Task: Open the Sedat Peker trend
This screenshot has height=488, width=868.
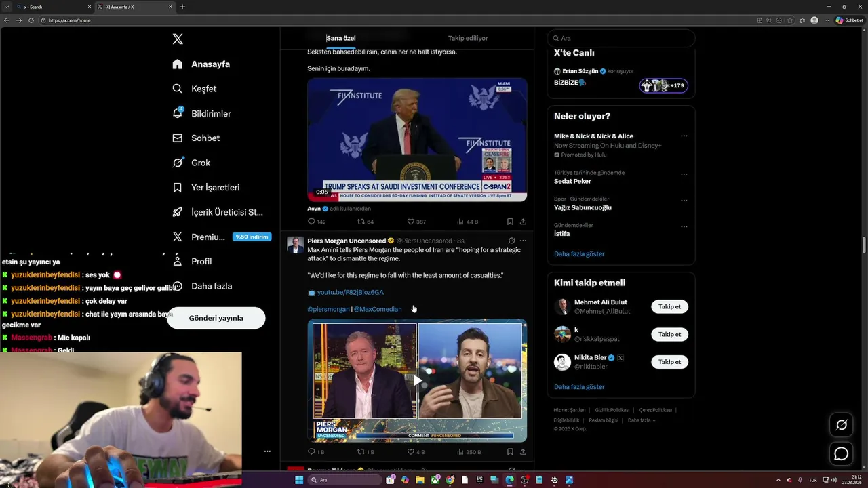Action: (572, 181)
